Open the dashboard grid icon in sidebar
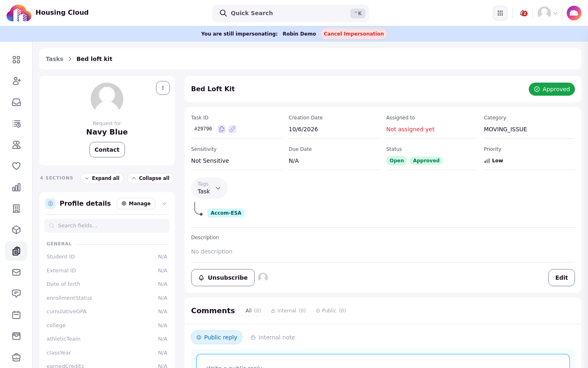This screenshot has height=368, width=588. coord(16,60)
